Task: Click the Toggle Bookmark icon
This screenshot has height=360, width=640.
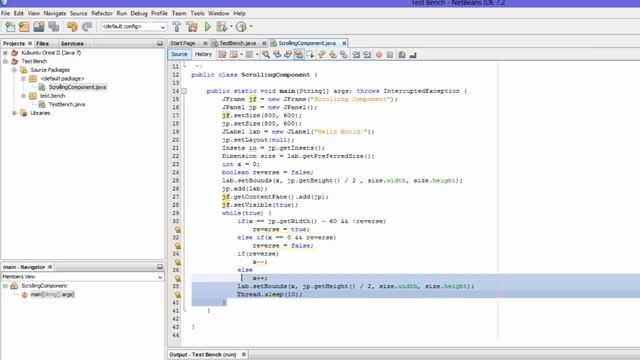Action: click(344, 55)
